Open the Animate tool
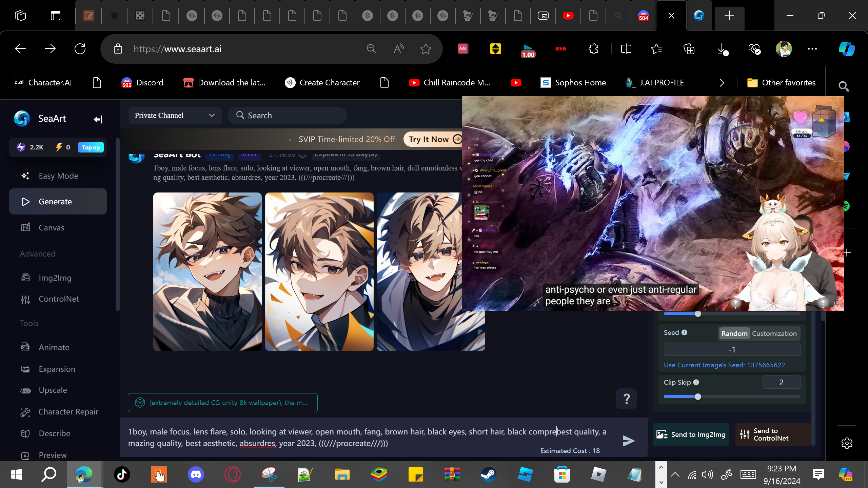Viewport: 868px width, 488px height. pyautogui.click(x=58, y=347)
